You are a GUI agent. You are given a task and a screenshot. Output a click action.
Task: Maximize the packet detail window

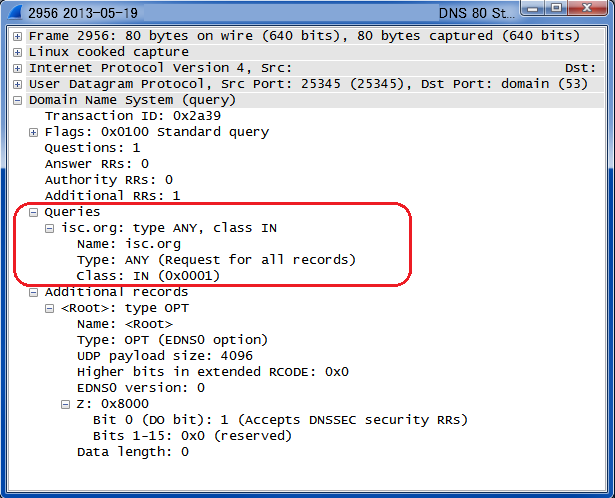[x=556, y=8]
